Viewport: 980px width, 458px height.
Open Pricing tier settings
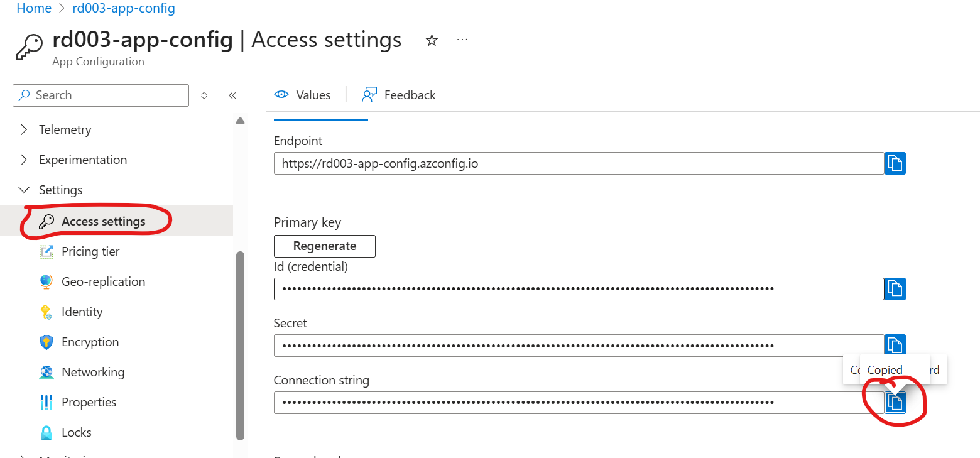point(90,251)
